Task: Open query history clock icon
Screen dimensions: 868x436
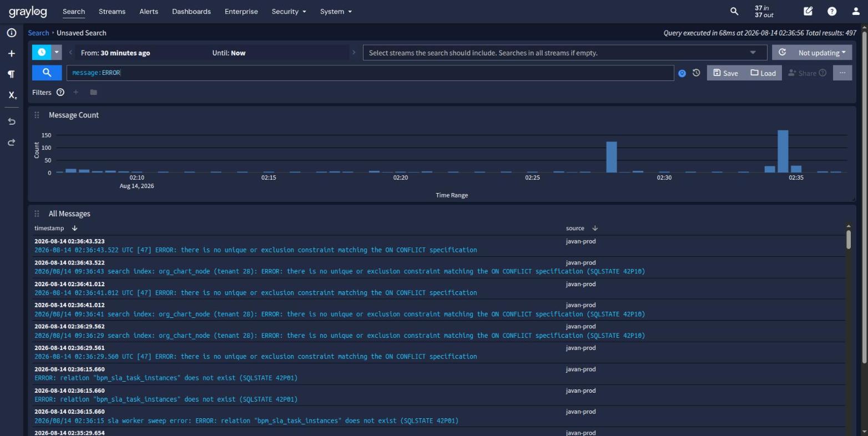Action: (x=696, y=73)
